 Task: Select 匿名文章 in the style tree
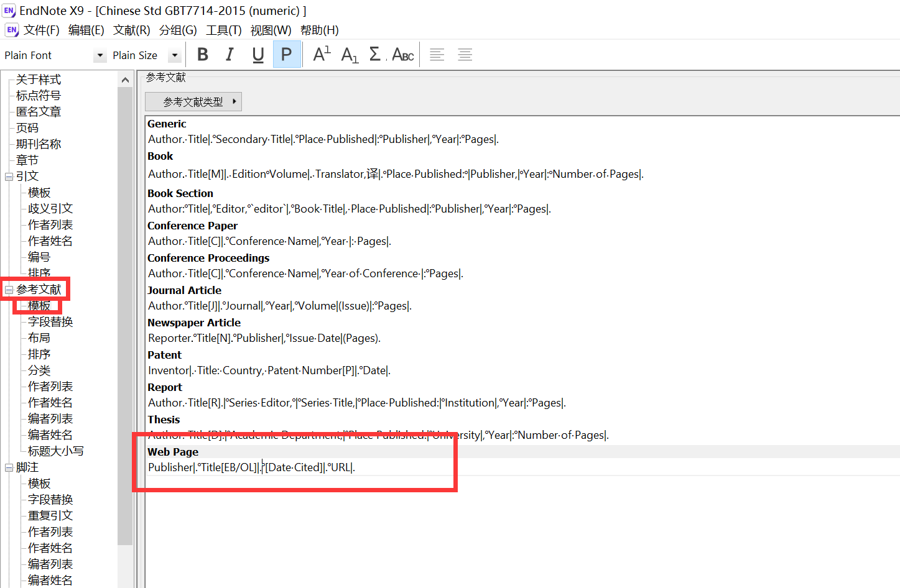pyautogui.click(x=39, y=112)
